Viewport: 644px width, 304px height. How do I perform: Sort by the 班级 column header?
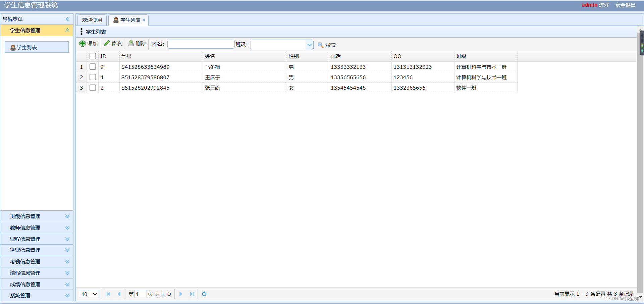pos(486,56)
